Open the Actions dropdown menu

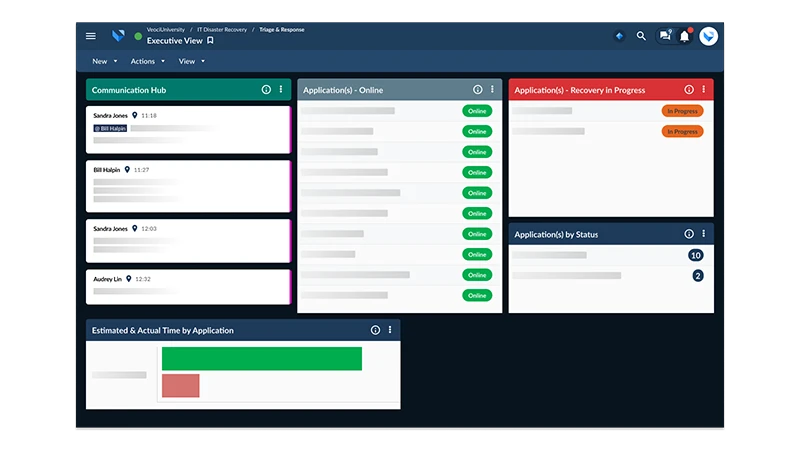pyautogui.click(x=147, y=61)
